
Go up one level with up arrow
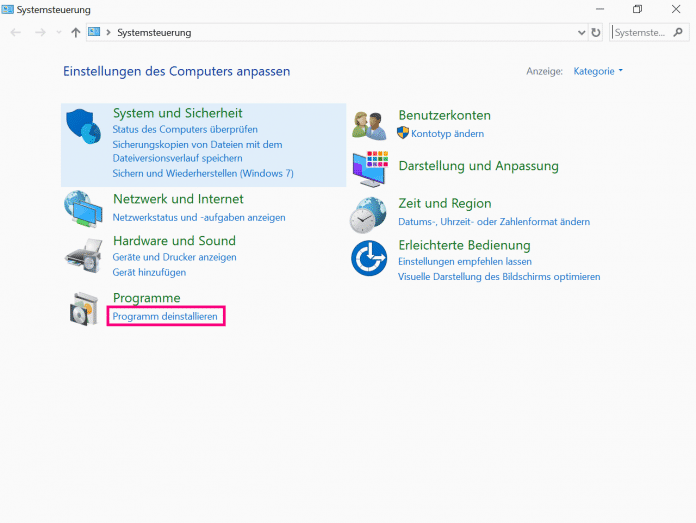pyautogui.click(x=75, y=32)
